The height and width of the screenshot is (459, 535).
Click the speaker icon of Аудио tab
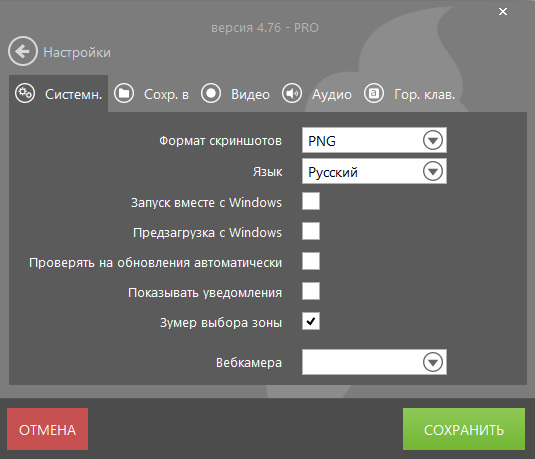(292, 93)
